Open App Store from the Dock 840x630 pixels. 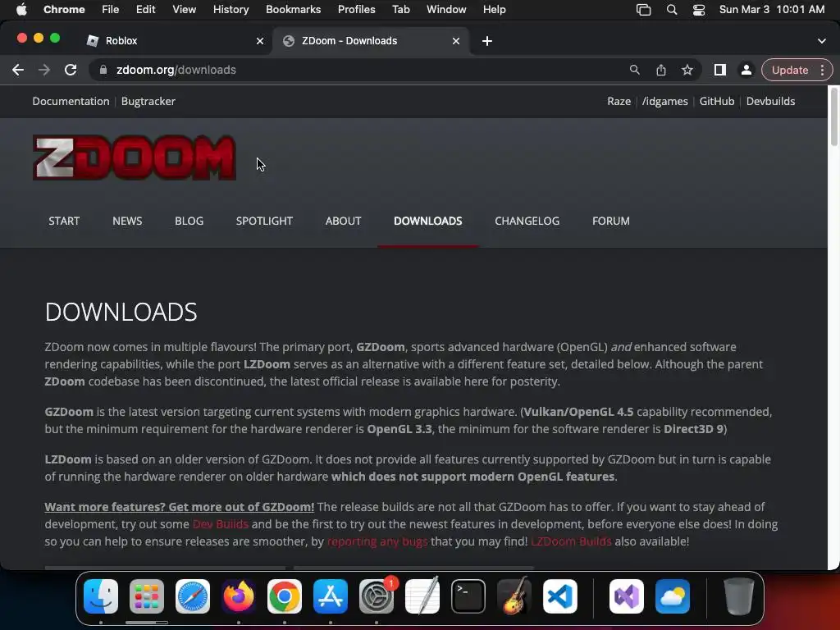click(331, 596)
